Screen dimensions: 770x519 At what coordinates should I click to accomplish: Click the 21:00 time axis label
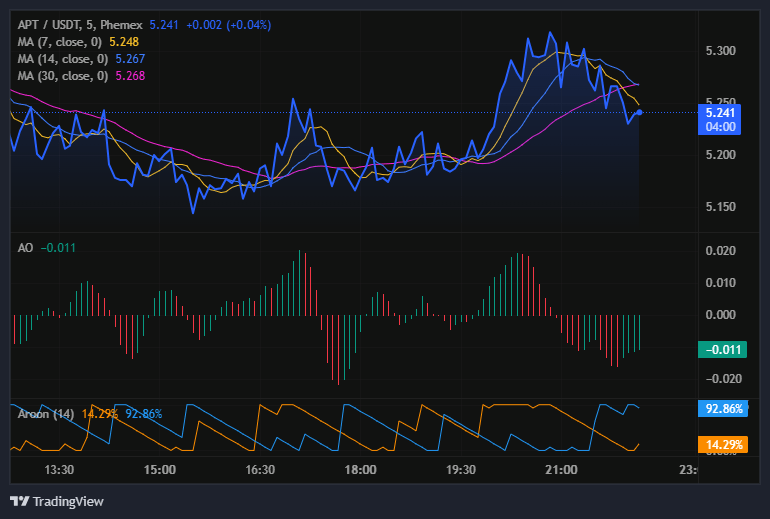pyautogui.click(x=560, y=469)
